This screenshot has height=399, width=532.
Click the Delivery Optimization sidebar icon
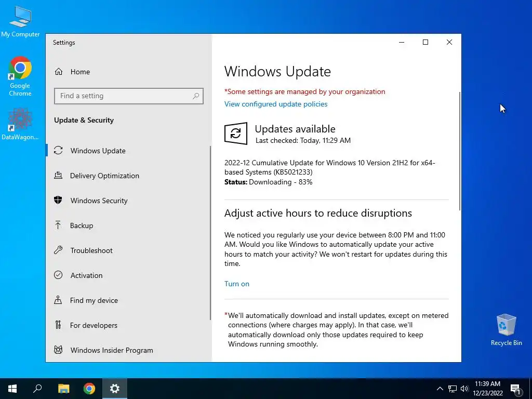(x=58, y=176)
